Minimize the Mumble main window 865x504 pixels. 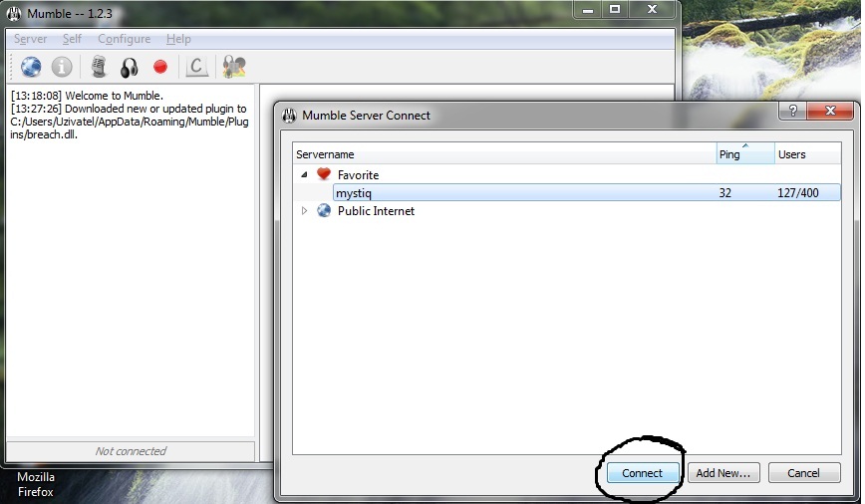[588, 9]
